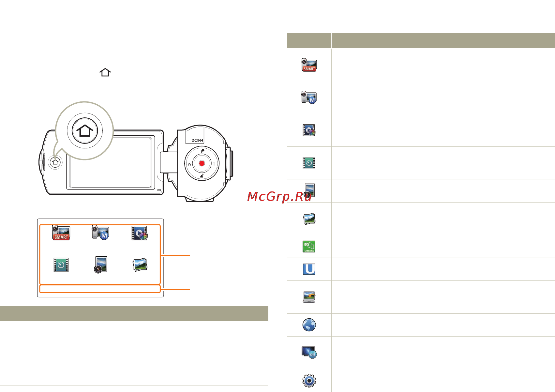Open the Art Film icon in the table

(x=309, y=130)
